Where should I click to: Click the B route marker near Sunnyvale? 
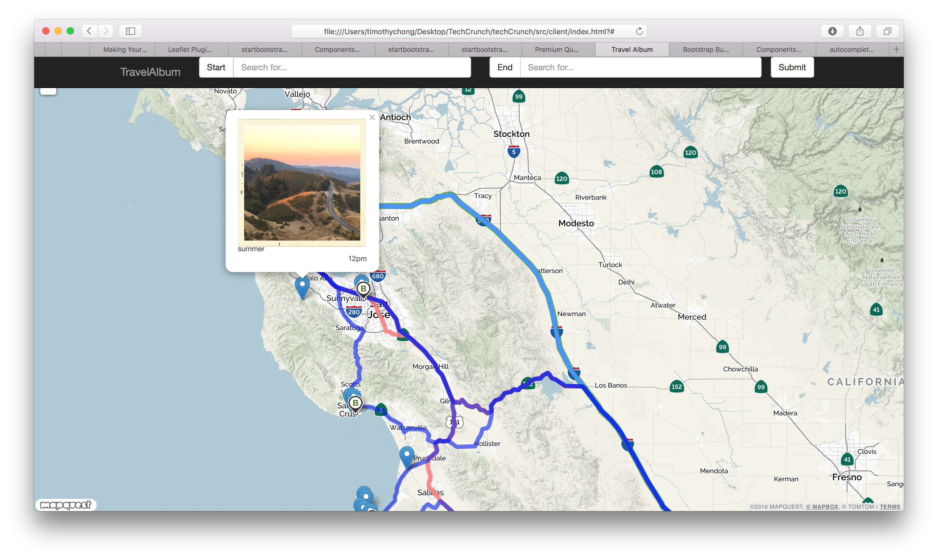click(363, 289)
